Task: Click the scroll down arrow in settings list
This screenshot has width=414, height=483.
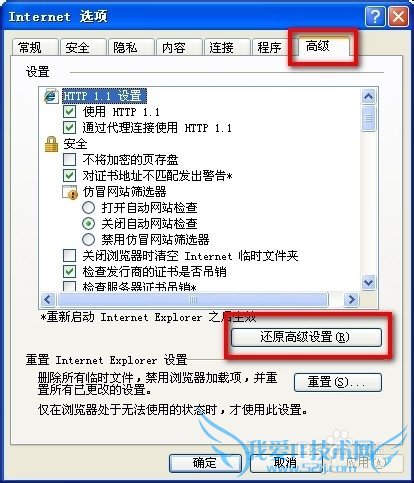Action: pyautogui.click(x=369, y=283)
